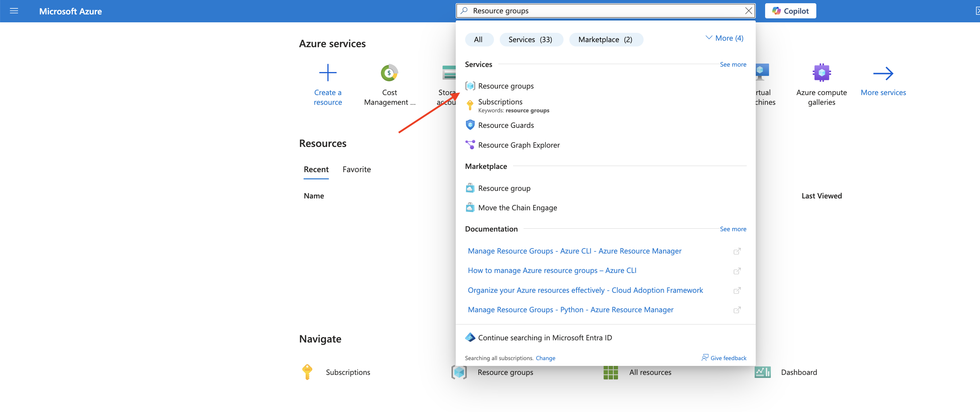The height and width of the screenshot is (412, 980).
Task: Switch to Recent tab
Action: [x=316, y=169]
